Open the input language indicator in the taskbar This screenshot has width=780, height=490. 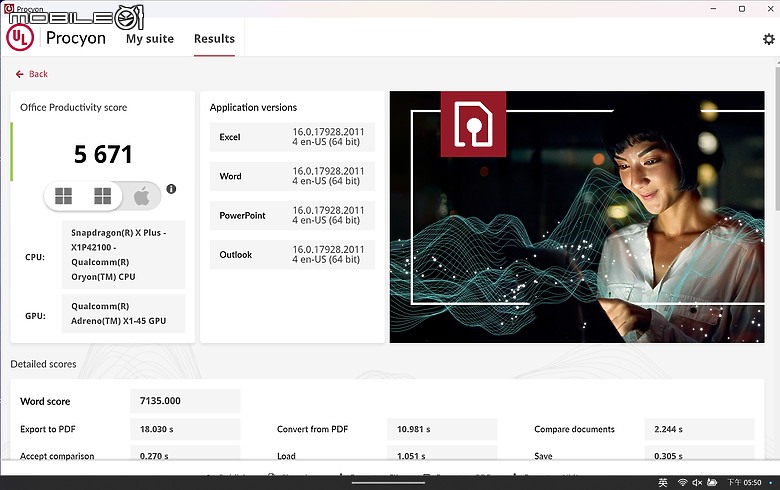pyautogui.click(x=663, y=483)
